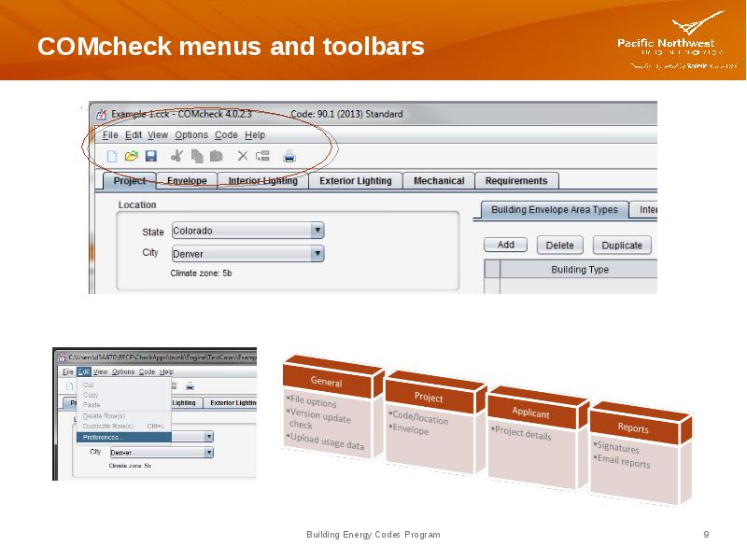Click "Climate zone: 5b" text in large window
This screenshot has height=560, width=747.
[x=201, y=273]
